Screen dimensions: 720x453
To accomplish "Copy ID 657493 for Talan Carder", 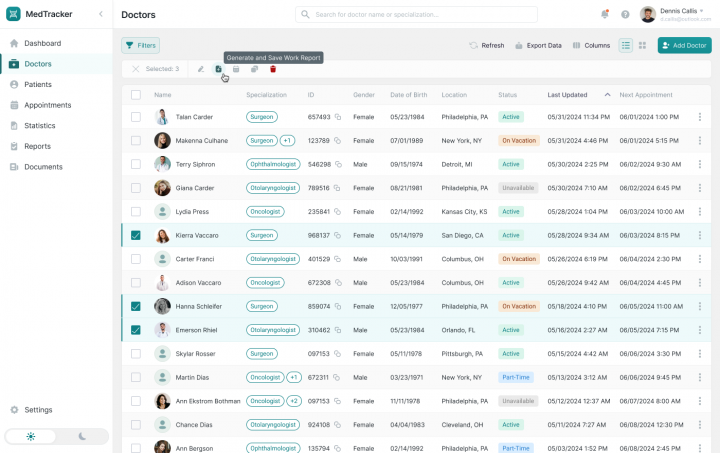I will point(338,117).
